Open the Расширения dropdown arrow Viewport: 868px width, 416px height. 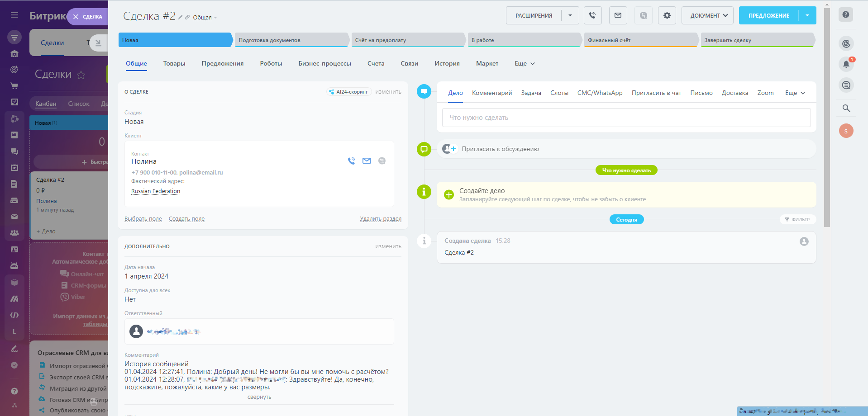click(x=570, y=15)
